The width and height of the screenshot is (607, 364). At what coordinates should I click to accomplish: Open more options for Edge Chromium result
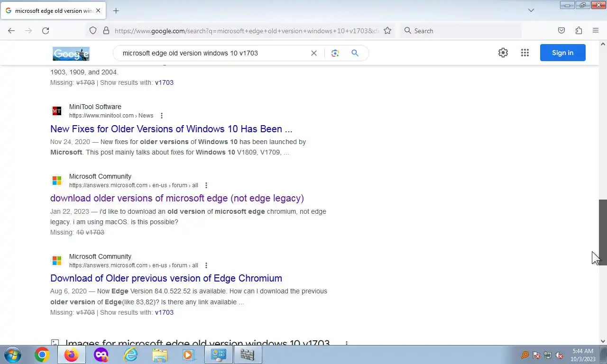pos(206,265)
